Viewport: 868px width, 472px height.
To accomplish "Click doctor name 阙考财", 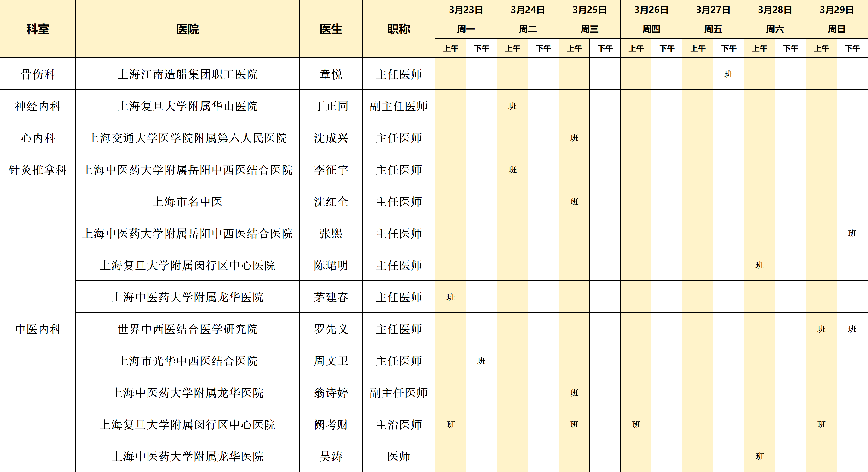I will (331, 424).
